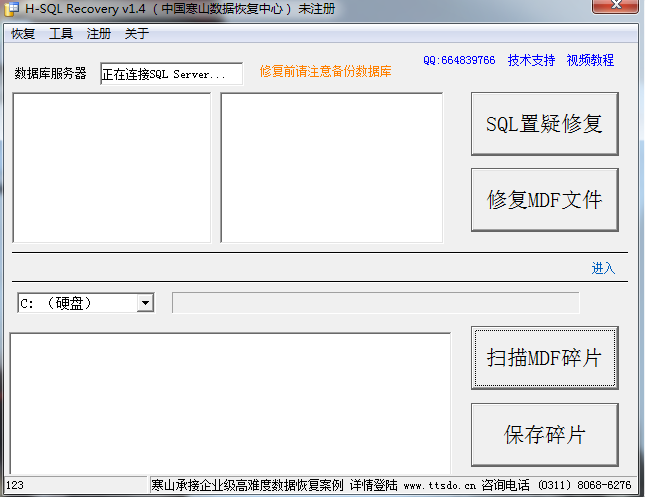The width and height of the screenshot is (645, 497).
Task: Click the H-SQL Recovery title bar app icon
Action: tap(11, 9)
